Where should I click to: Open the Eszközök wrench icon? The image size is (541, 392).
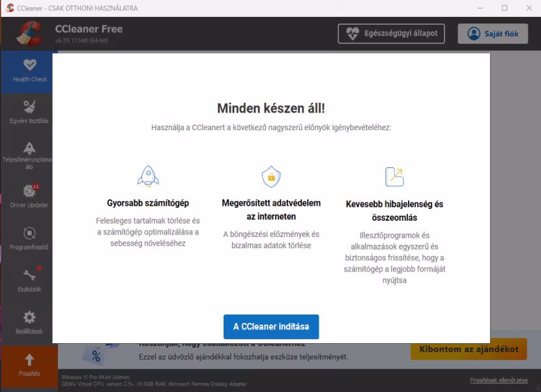[x=30, y=275]
